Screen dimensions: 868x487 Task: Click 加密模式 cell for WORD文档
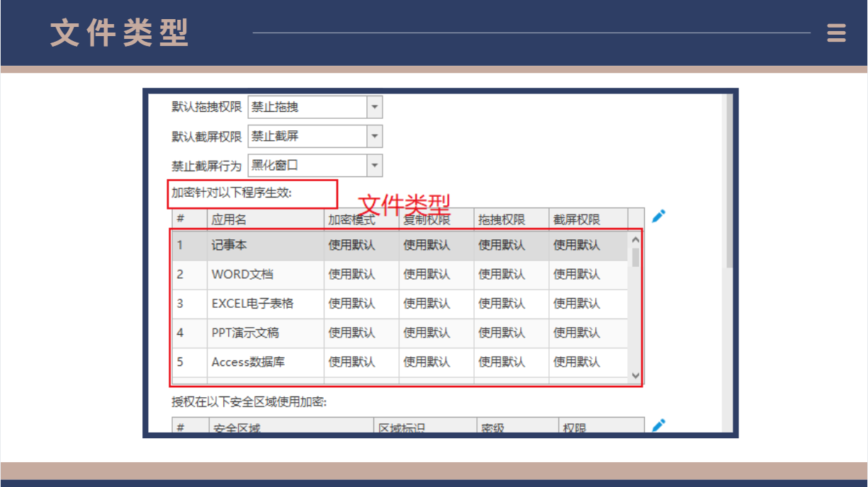click(360, 275)
